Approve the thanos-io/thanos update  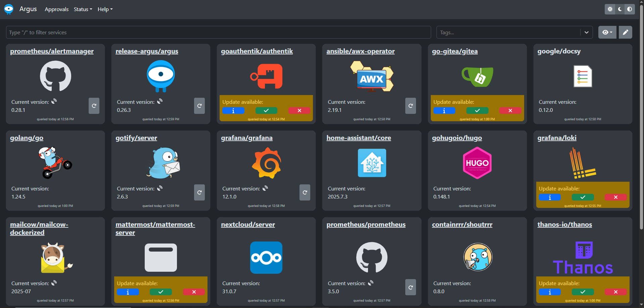coord(583,292)
